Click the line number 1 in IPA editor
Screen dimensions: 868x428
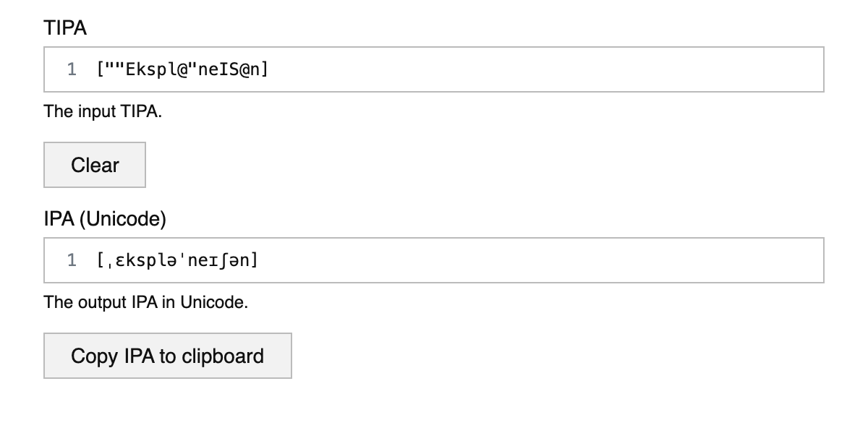coord(71,260)
